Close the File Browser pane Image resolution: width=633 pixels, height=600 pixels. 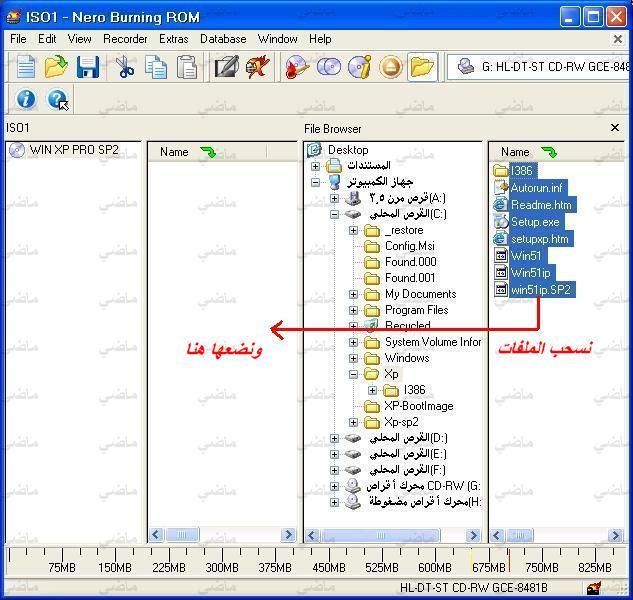coord(615,128)
